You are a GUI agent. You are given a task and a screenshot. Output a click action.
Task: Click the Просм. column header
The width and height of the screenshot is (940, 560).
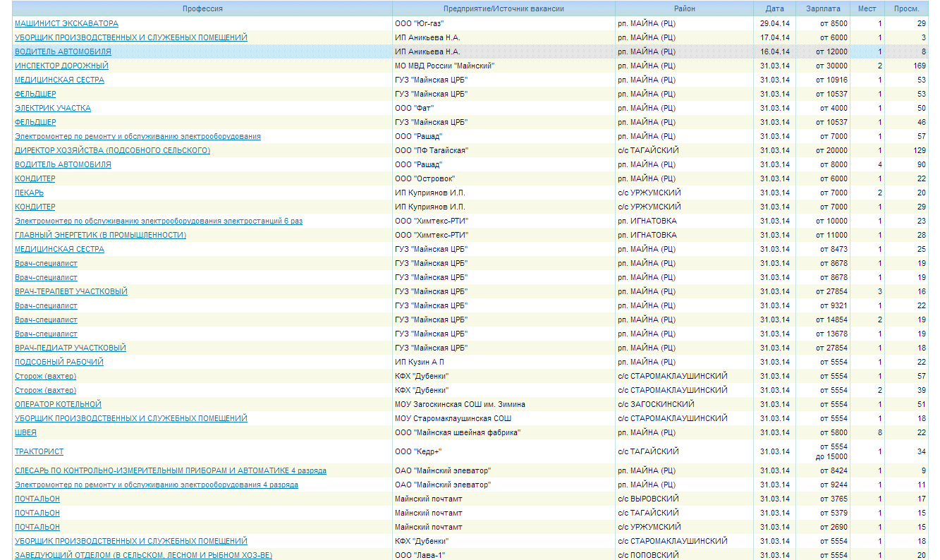click(x=906, y=8)
